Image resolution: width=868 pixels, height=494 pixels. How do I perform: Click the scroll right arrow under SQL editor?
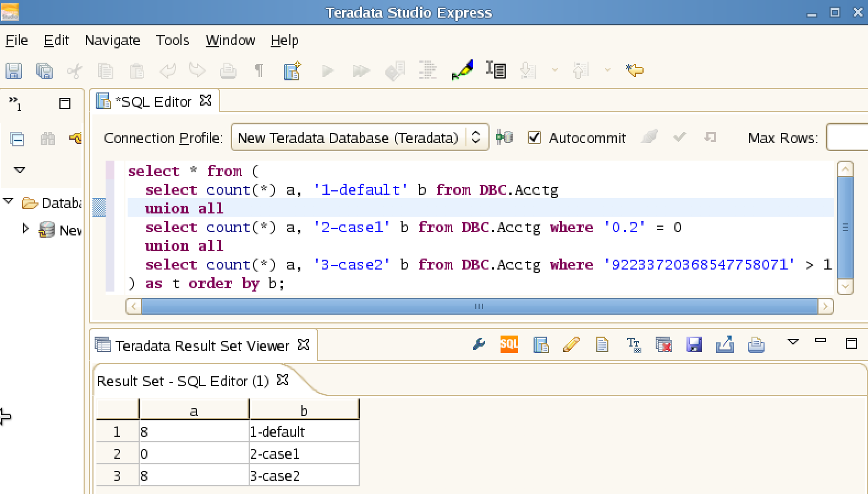click(x=825, y=306)
